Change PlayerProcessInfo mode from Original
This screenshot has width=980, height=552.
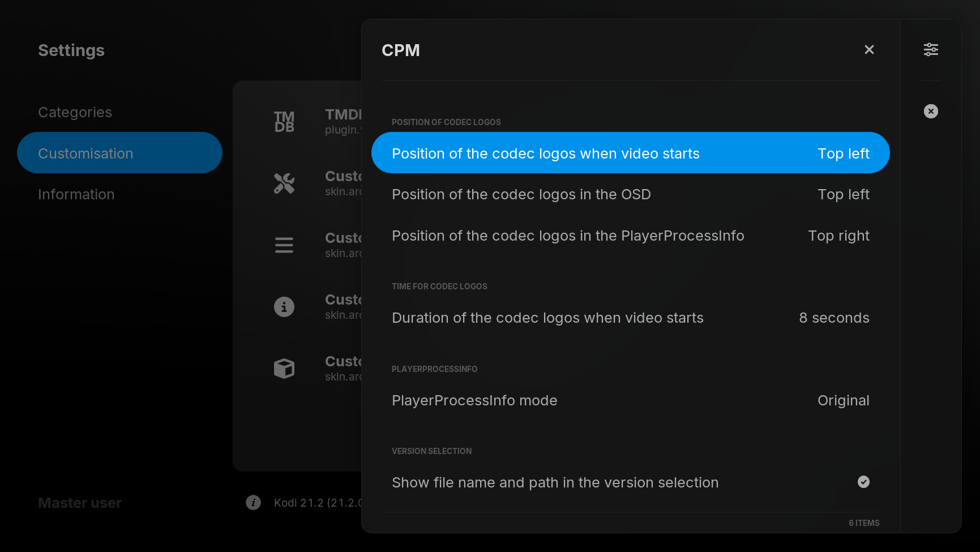tap(631, 400)
